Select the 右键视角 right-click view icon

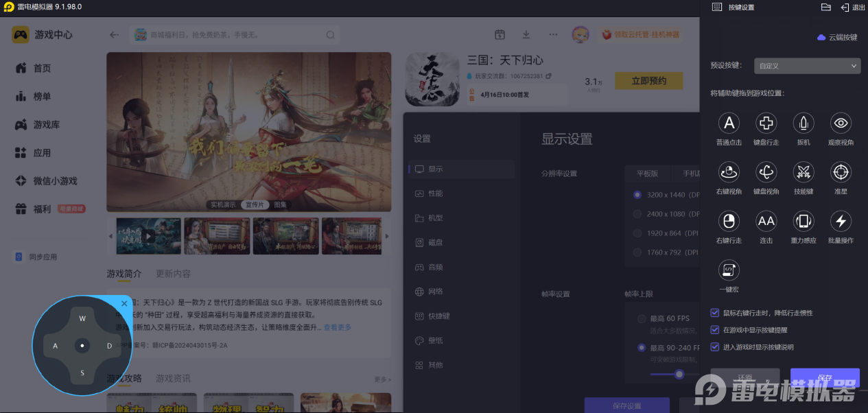pos(729,172)
